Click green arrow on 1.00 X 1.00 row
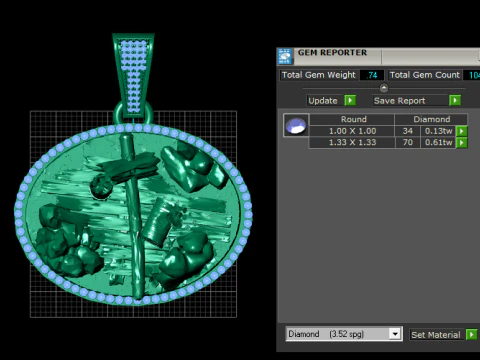Image resolution: width=480 pixels, height=360 pixels. pos(462,131)
